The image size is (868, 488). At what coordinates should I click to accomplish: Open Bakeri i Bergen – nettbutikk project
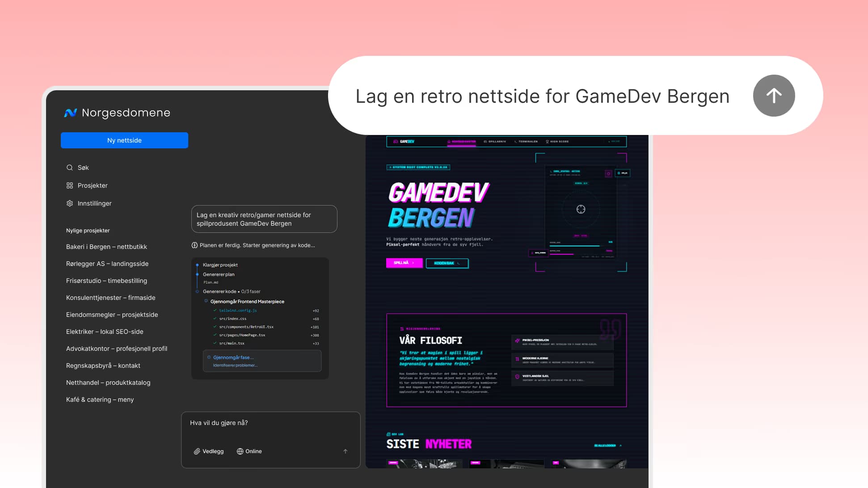coord(106,247)
